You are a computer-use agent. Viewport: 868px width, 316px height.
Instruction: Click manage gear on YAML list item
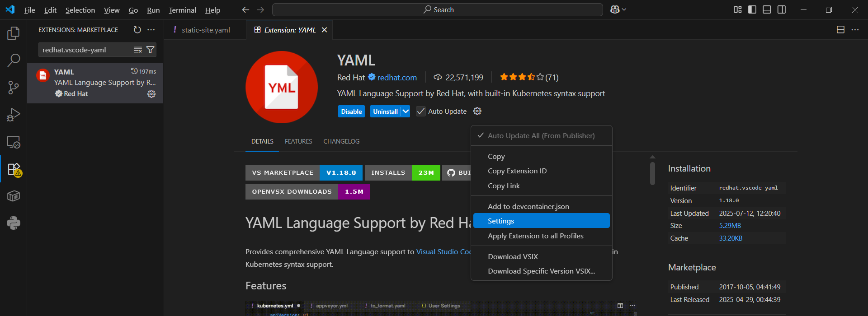pyautogui.click(x=151, y=94)
